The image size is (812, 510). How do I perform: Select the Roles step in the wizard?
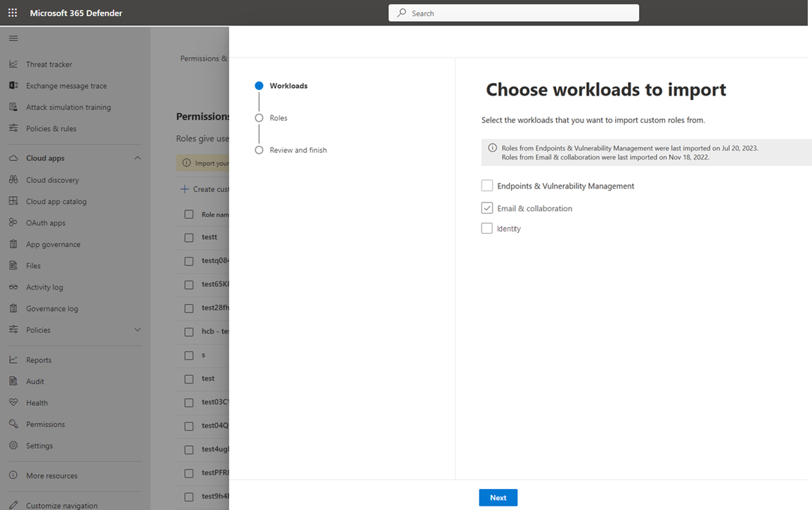pyautogui.click(x=278, y=117)
